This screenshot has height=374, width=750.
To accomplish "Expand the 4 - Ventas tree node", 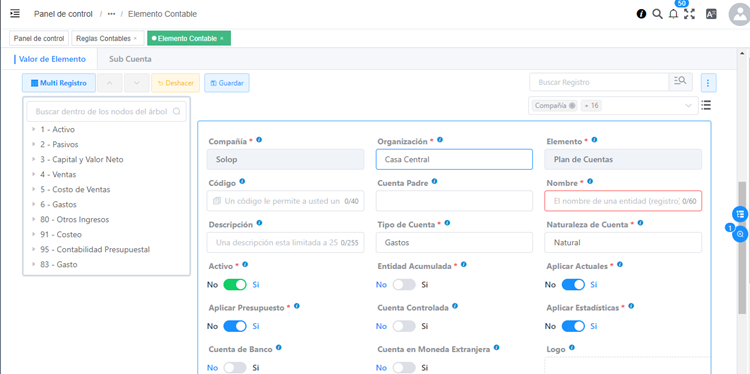I will [x=33, y=175].
